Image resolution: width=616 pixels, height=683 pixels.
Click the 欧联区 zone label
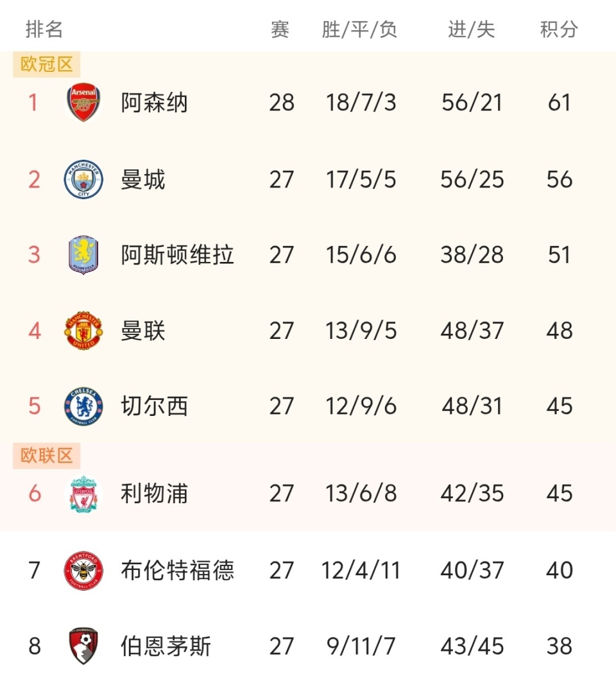(47, 456)
